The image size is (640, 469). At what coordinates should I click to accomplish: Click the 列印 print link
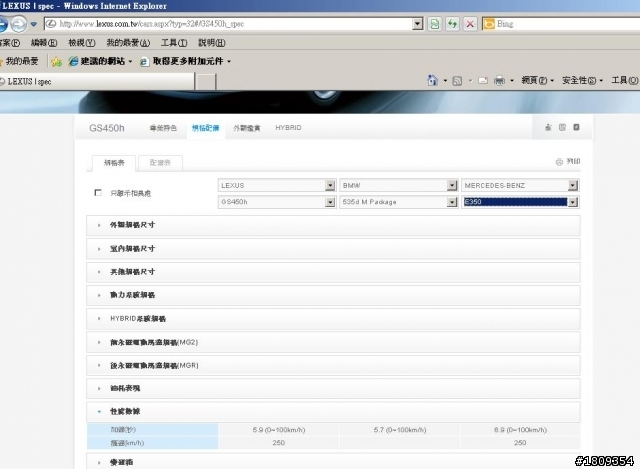[x=568, y=162]
